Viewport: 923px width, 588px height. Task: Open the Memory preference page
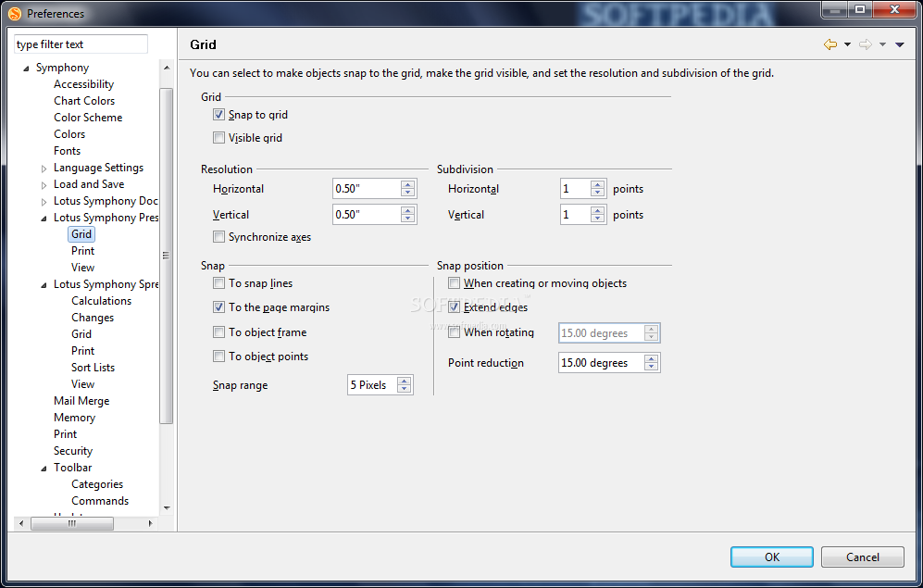[74, 418]
